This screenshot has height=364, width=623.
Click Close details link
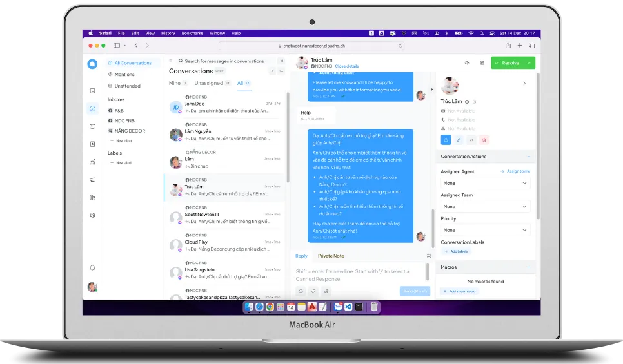coord(346,66)
